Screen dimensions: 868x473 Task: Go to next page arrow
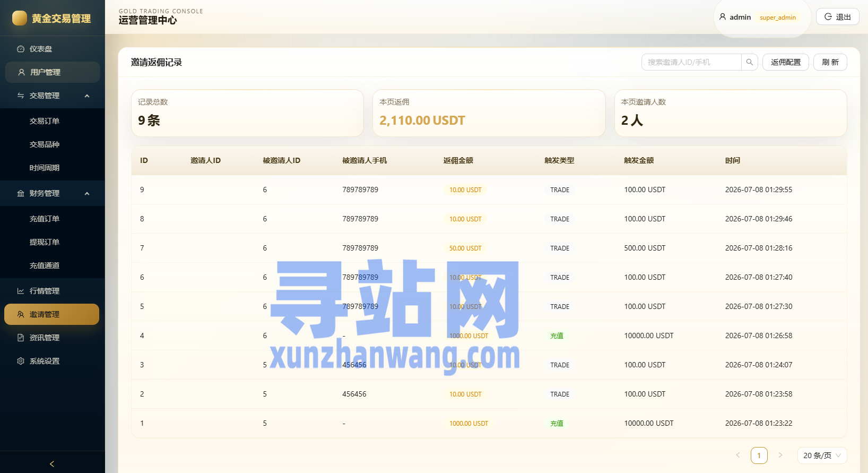(x=780, y=455)
